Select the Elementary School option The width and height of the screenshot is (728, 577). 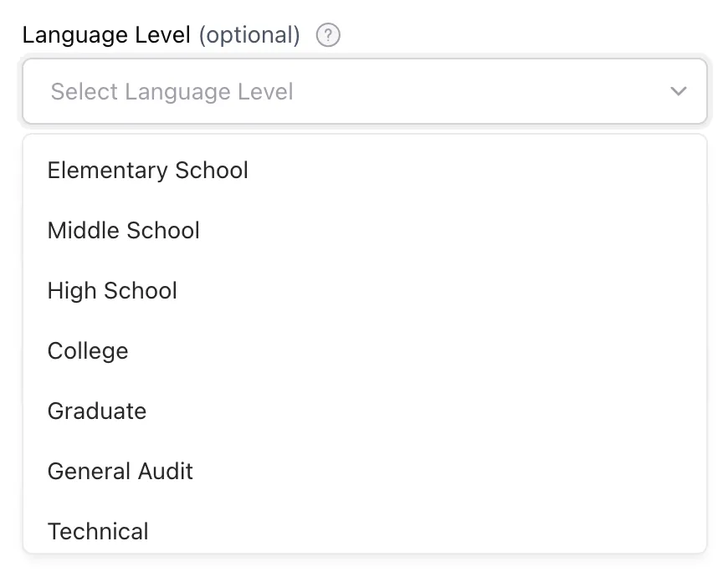point(148,171)
